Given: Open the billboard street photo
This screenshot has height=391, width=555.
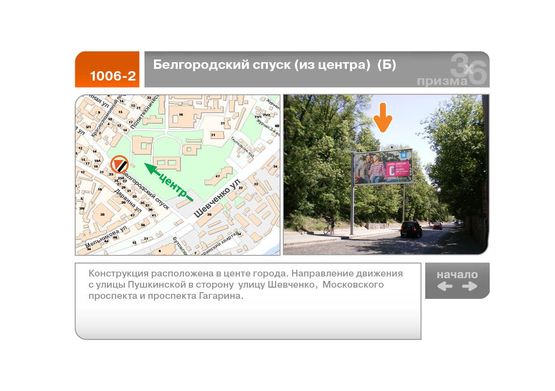Looking at the screenshot, I should pos(386,174).
